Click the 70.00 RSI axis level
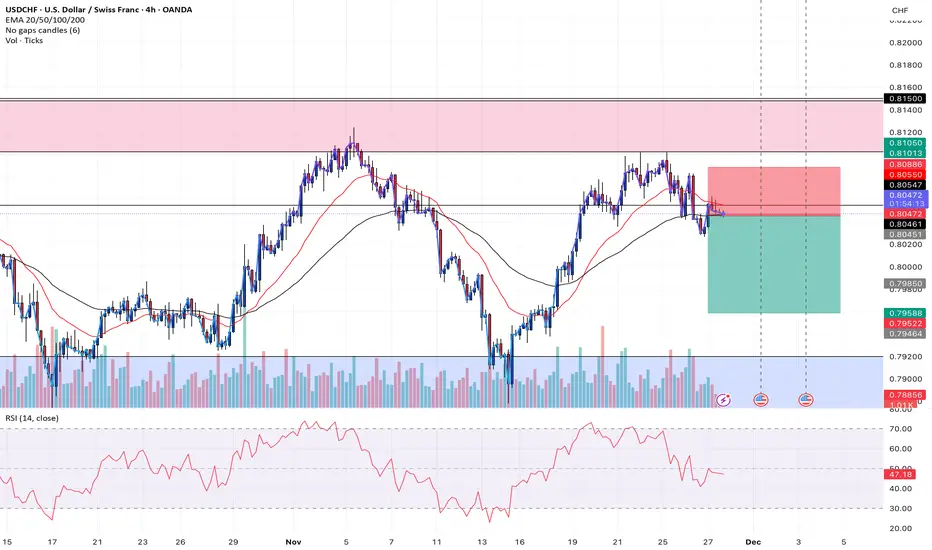 tap(900, 429)
